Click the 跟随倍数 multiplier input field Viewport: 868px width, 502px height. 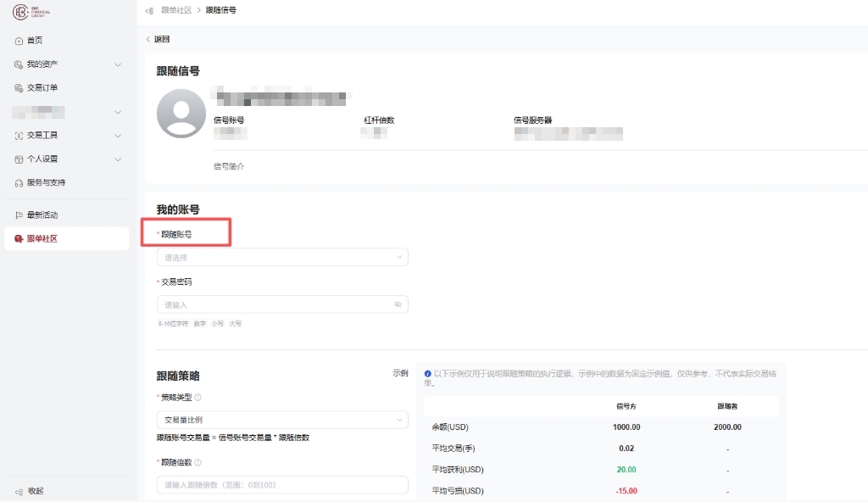(x=282, y=485)
